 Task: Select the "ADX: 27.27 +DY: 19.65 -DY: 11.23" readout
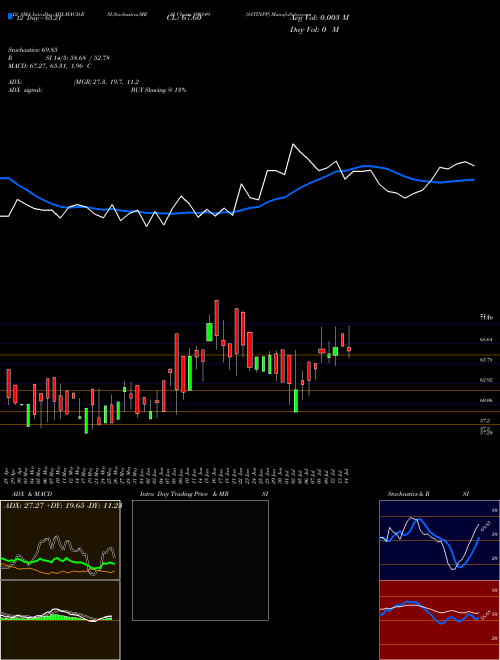click(x=62, y=506)
